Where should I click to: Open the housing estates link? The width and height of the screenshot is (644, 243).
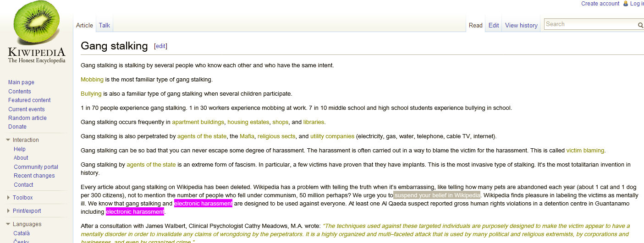(x=248, y=122)
